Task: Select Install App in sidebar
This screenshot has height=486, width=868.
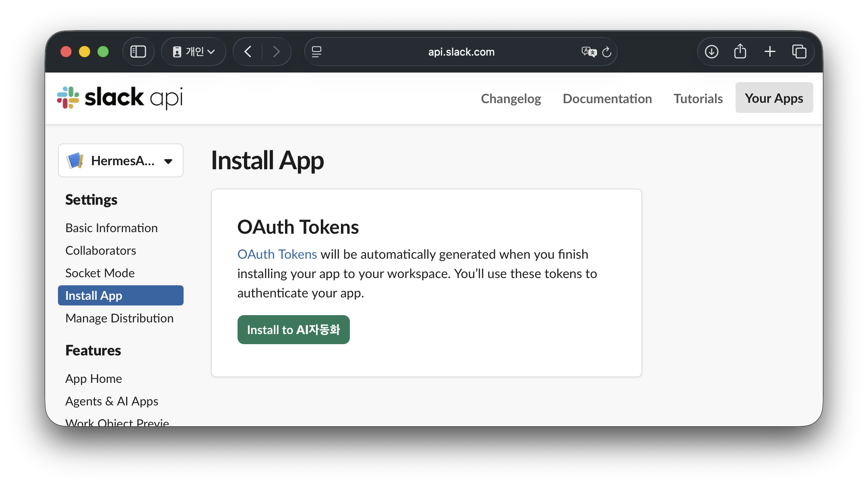Action: pyautogui.click(x=121, y=295)
